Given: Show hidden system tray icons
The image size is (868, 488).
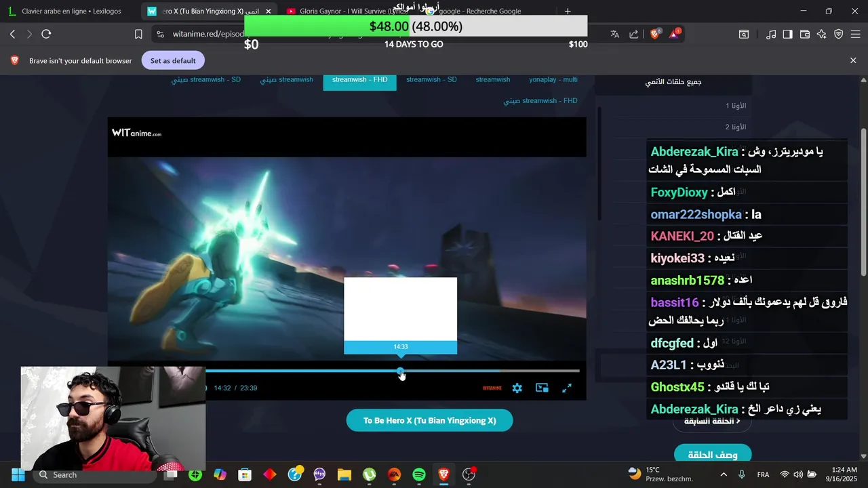Looking at the screenshot, I should tap(724, 474).
